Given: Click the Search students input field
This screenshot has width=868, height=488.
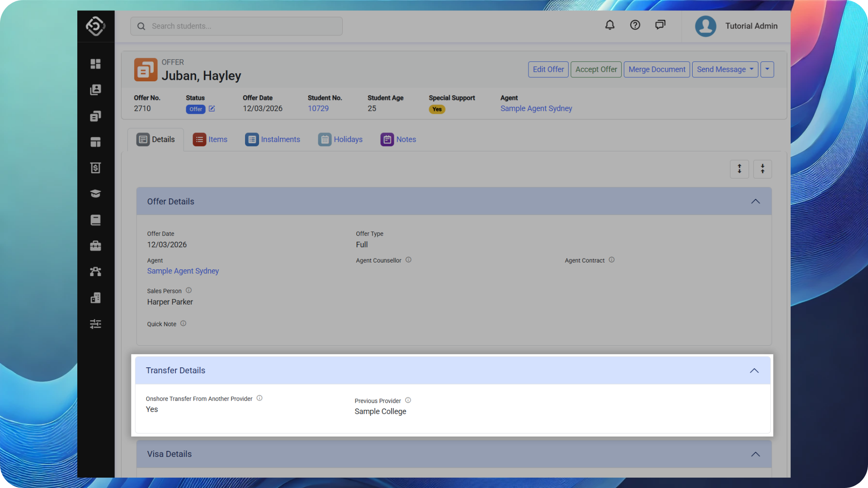Looking at the screenshot, I should tap(244, 26).
